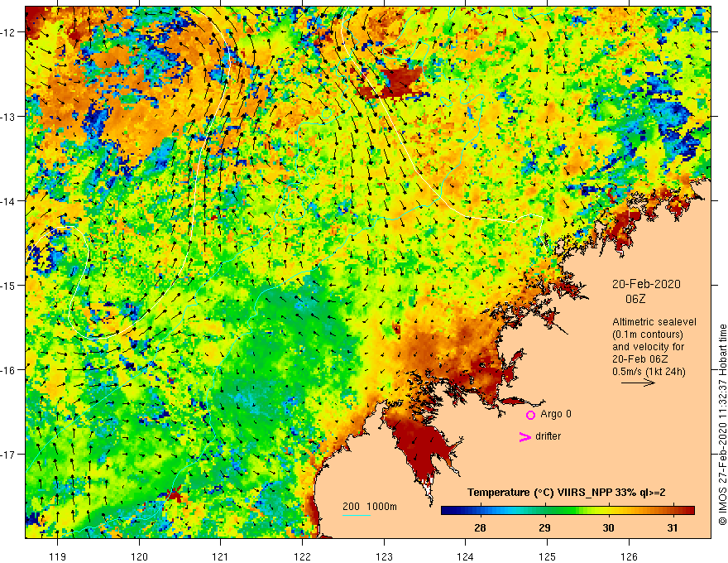Click the "Altimetric sealevel" caption line
728x563 pixels.
pos(654,322)
